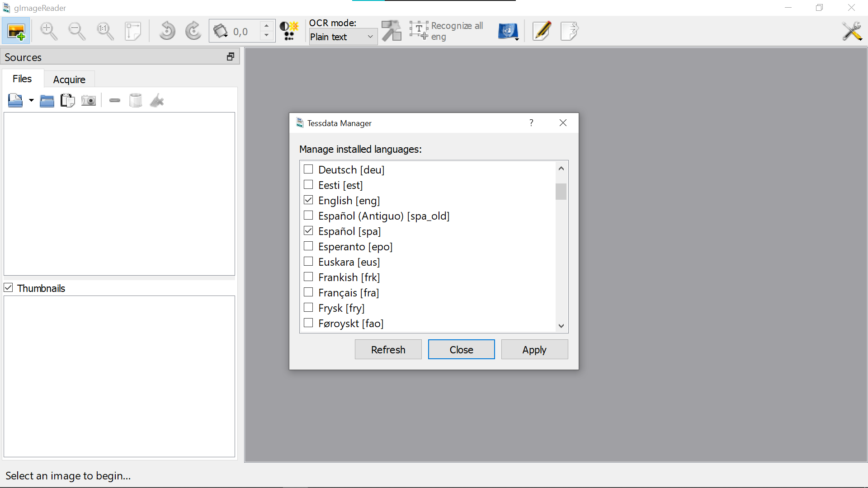868x488 pixels.
Task: Rotate the page clockwise
Action: (x=193, y=31)
